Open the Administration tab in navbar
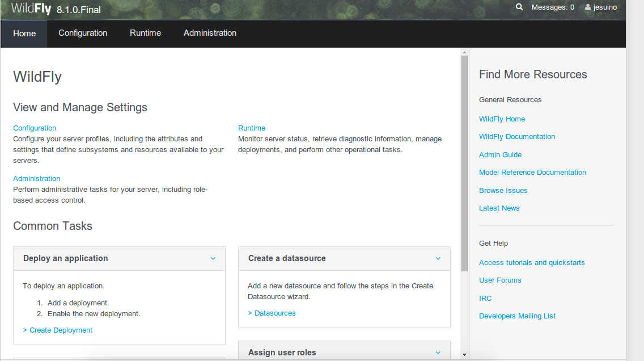Screen dimensions: 644x361 210,33
